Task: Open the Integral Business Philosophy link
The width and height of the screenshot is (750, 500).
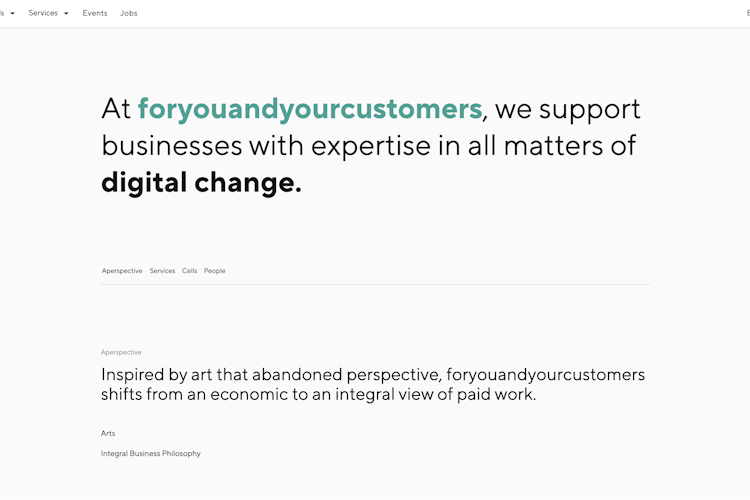Action: pyautogui.click(x=150, y=453)
